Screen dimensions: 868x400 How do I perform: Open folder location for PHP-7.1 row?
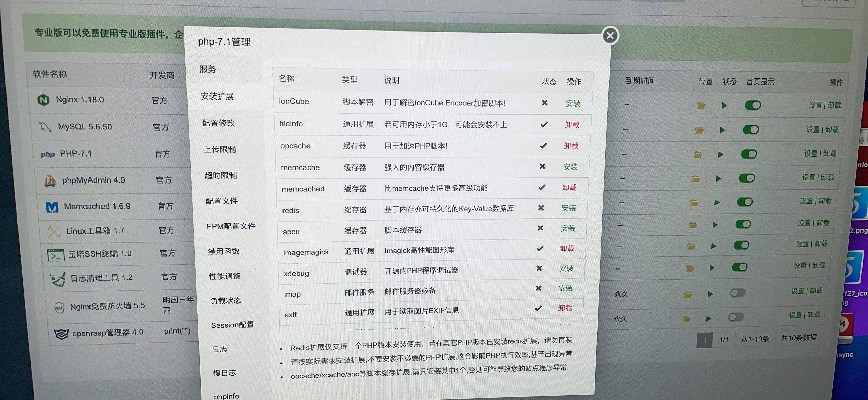click(698, 154)
